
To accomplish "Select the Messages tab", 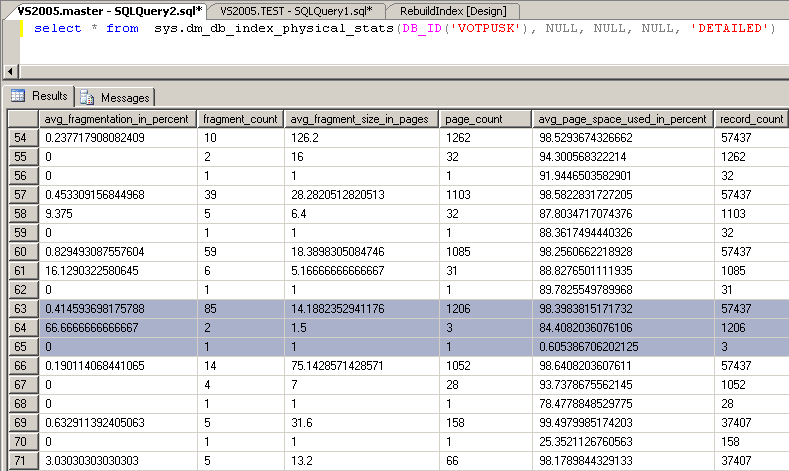I will pos(115,97).
